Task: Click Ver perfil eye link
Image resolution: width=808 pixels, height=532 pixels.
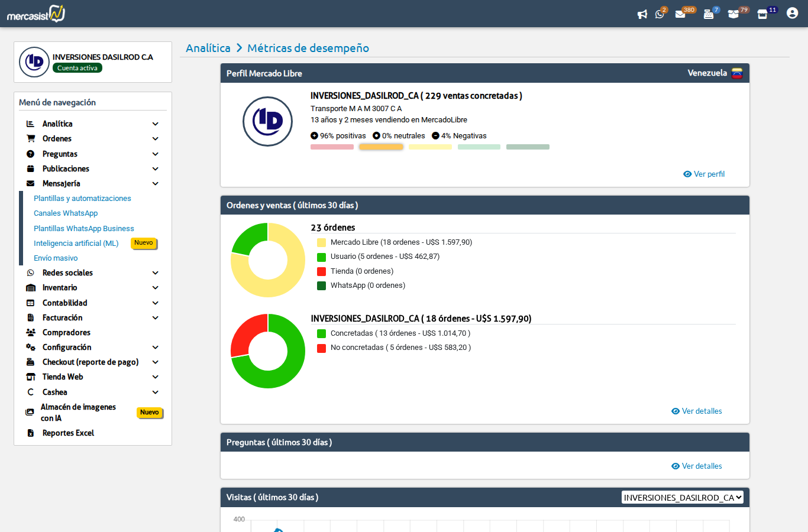Action: (x=704, y=174)
